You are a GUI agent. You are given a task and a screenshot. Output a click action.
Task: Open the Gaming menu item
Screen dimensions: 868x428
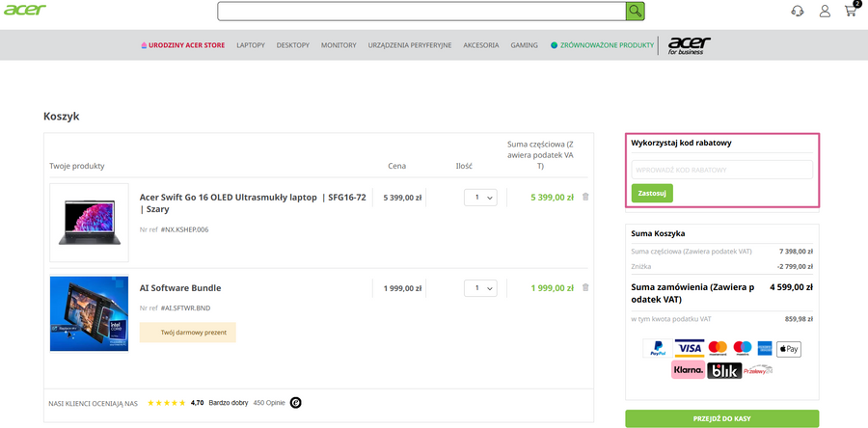point(524,45)
